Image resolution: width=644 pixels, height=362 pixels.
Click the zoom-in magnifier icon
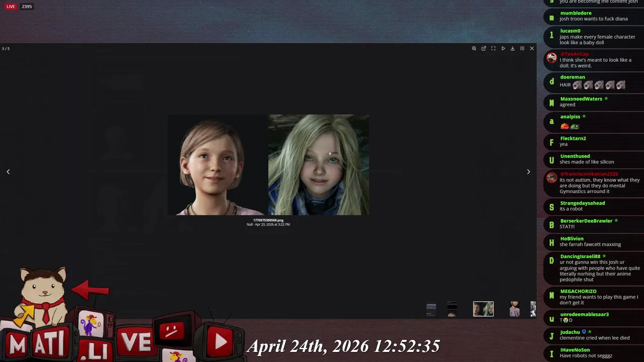(474, 48)
